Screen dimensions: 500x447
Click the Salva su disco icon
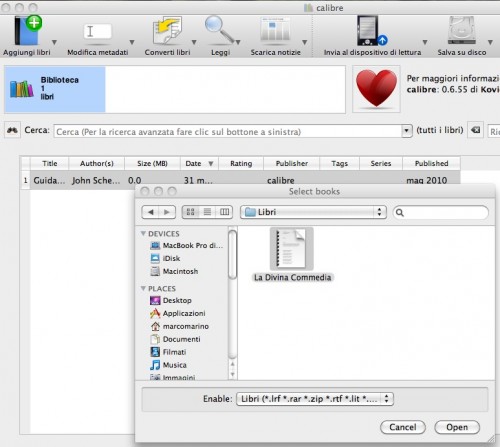(462, 30)
